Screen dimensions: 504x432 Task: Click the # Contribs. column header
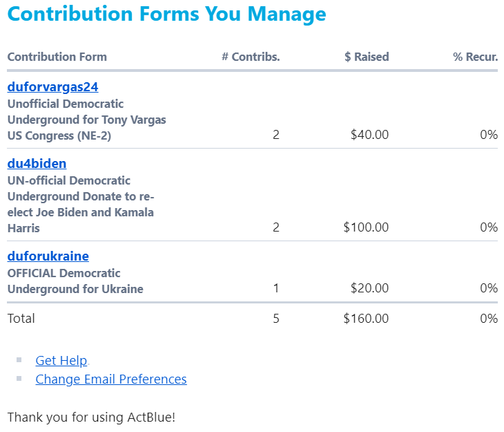[x=251, y=57]
